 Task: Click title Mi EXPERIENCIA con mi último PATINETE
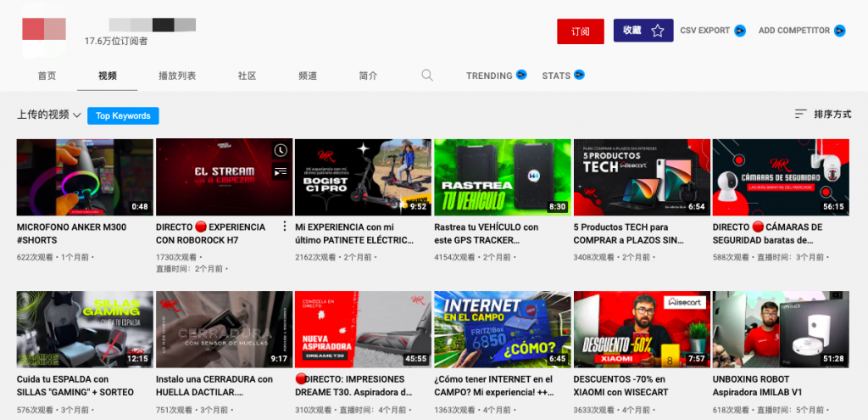point(354,234)
